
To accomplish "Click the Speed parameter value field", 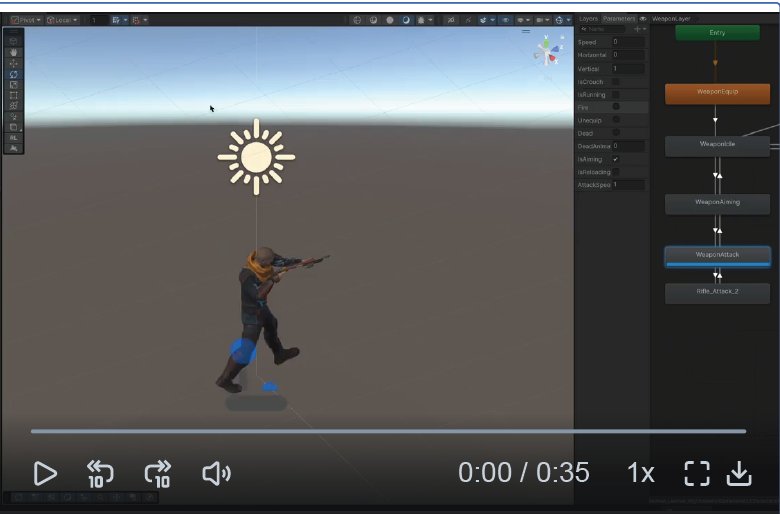I will point(628,42).
